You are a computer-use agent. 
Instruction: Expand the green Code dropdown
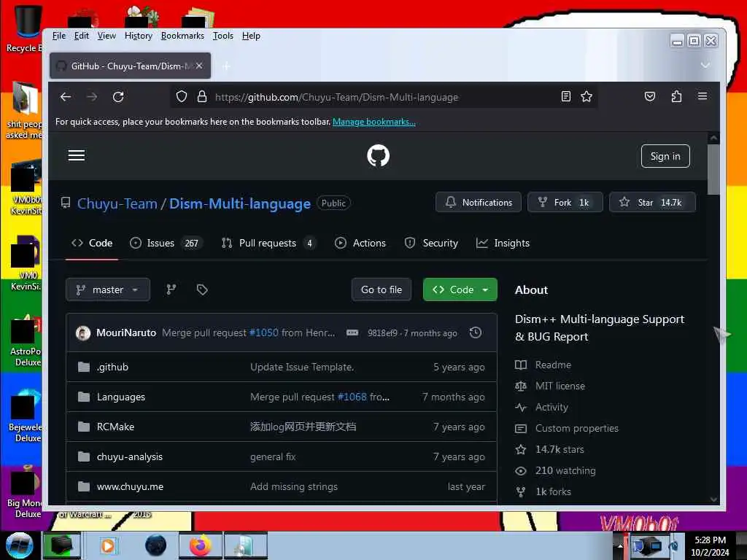tap(460, 289)
